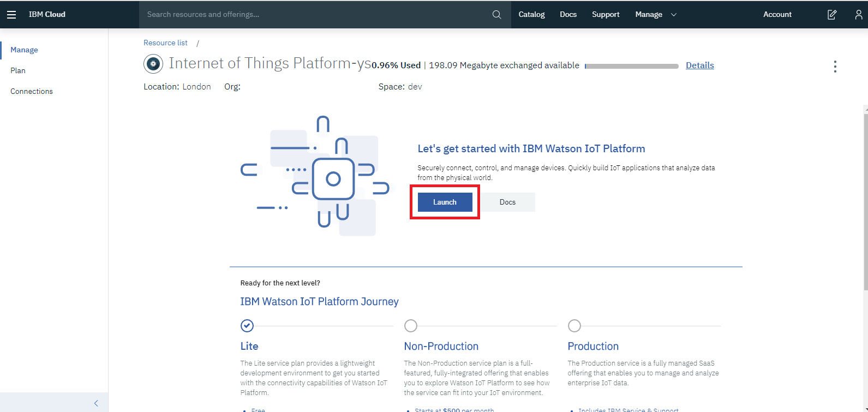This screenshot has width=868, height=412.
Task: Open the hamburger navigation menu
Action: 11,15
